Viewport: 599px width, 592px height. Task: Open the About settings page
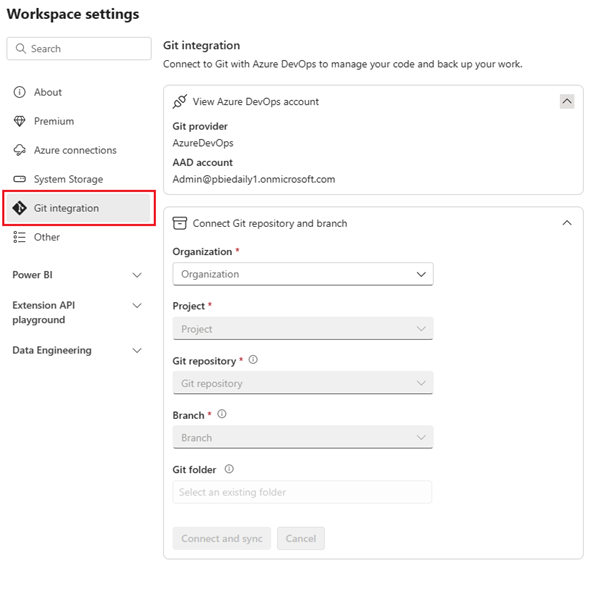pyautogui.click(x=78, y=92)
